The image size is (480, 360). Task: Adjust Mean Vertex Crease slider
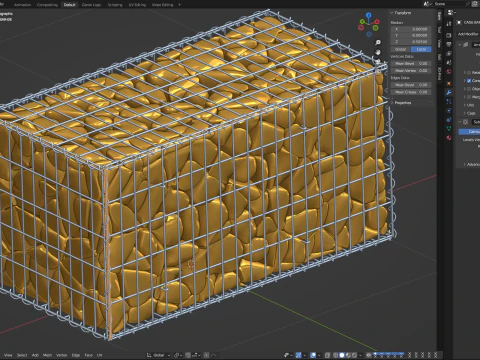pyautogui.click(x=411, y=70)
